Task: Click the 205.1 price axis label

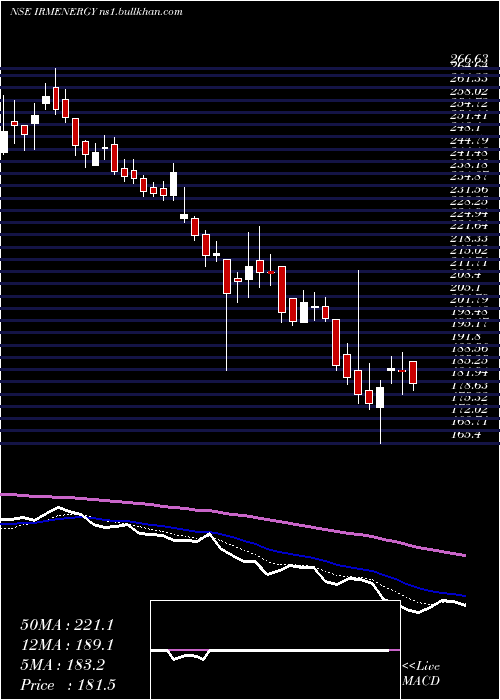Action: click(466, 288)
